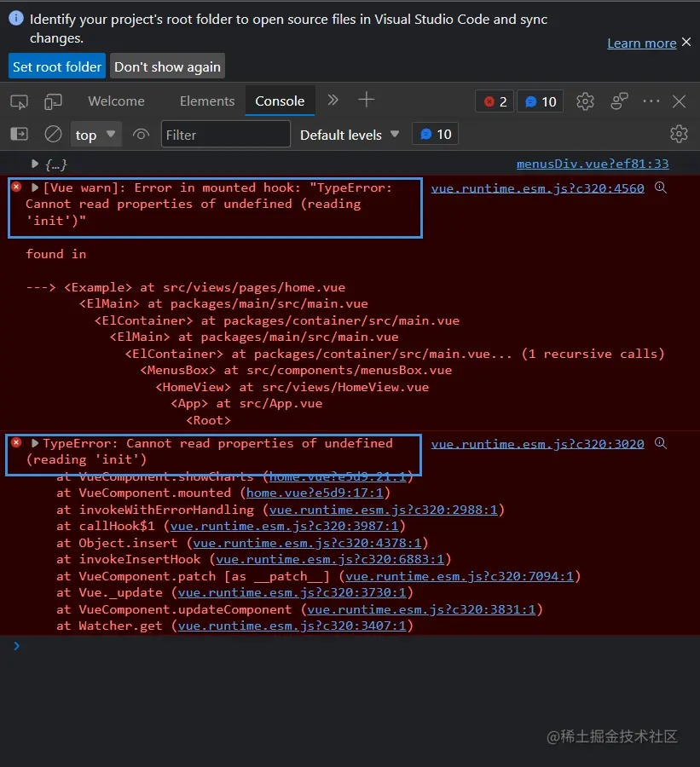
Task: Select the '<HomeView> at src/views/HomeView.vue' line
Action: coord(292,388)
